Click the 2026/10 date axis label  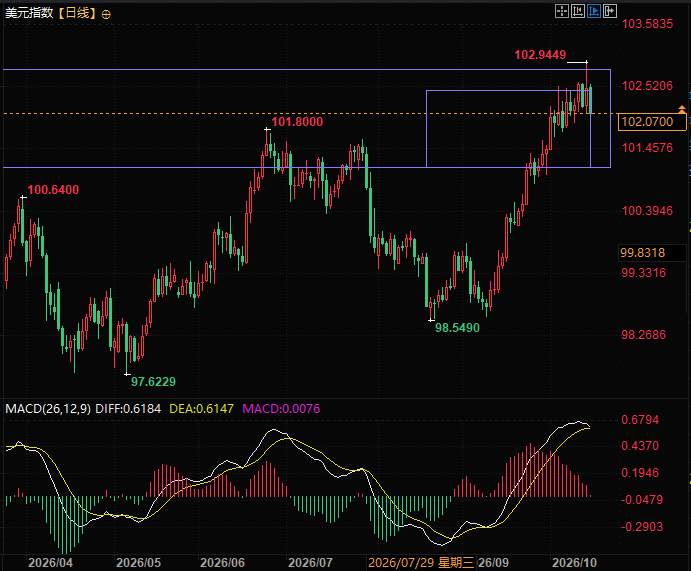coord(574,563)
